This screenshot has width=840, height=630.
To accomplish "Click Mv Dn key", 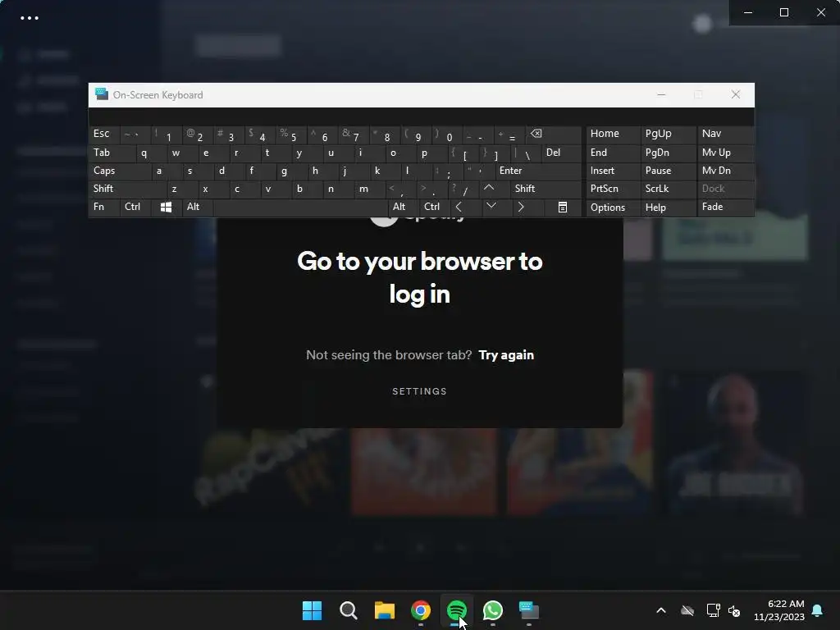I will click(725, 171).
